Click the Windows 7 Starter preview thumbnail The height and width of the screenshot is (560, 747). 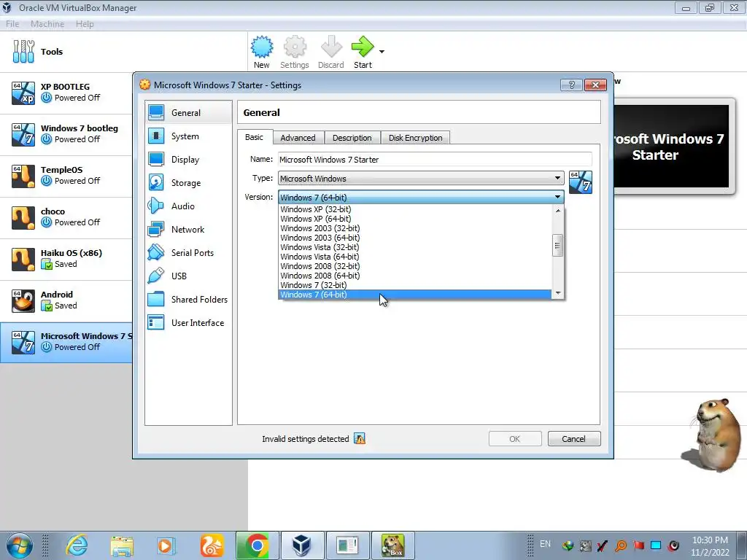671,147
